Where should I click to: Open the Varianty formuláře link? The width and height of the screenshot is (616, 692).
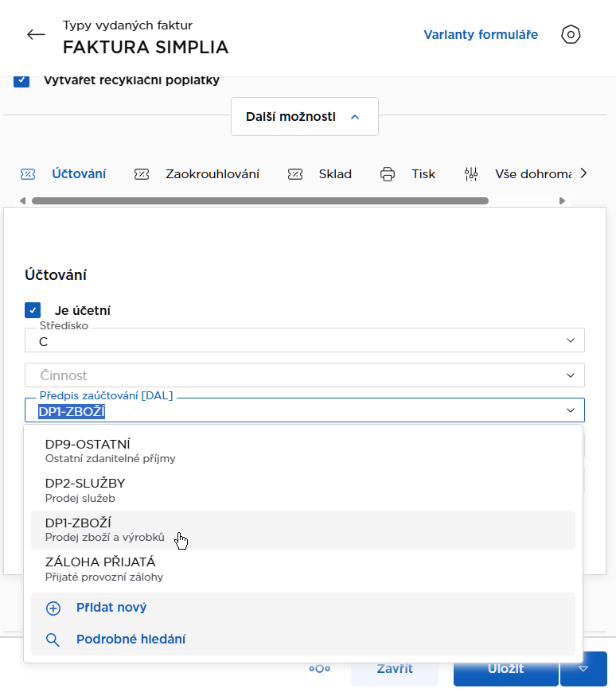click(x=480, y=35)
